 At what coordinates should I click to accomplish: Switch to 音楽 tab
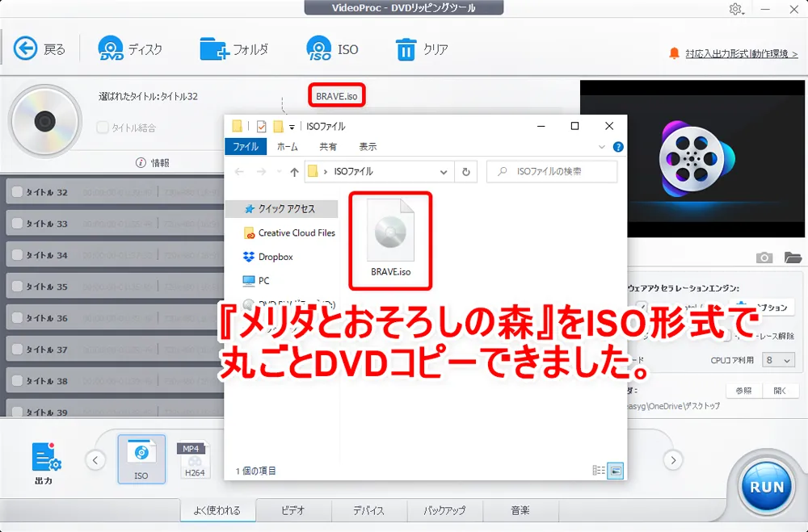520,510
